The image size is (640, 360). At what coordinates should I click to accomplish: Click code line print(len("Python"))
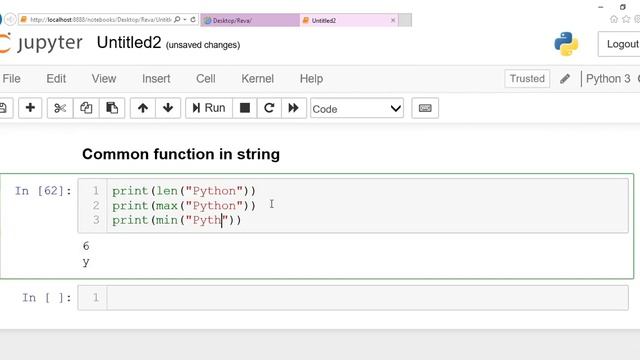click(x=184, y=191)
